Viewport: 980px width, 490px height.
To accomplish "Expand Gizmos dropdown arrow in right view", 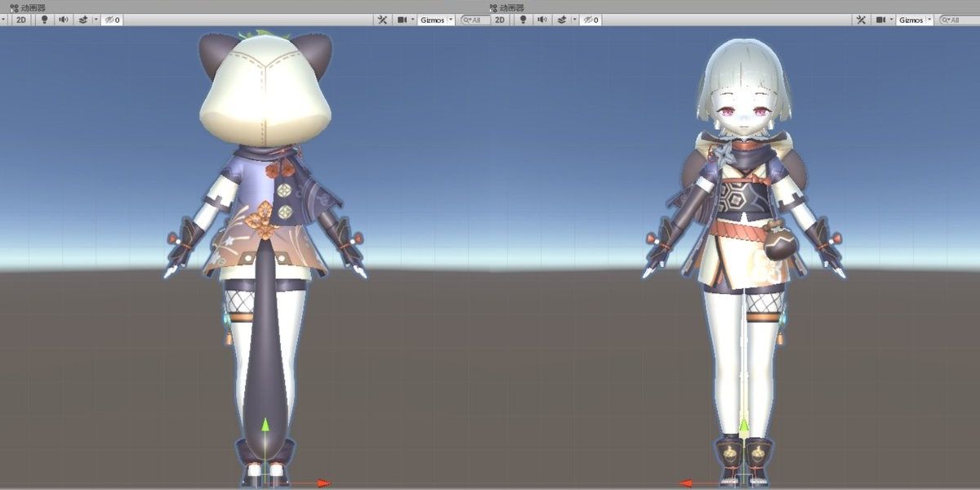I will (930, 20).
